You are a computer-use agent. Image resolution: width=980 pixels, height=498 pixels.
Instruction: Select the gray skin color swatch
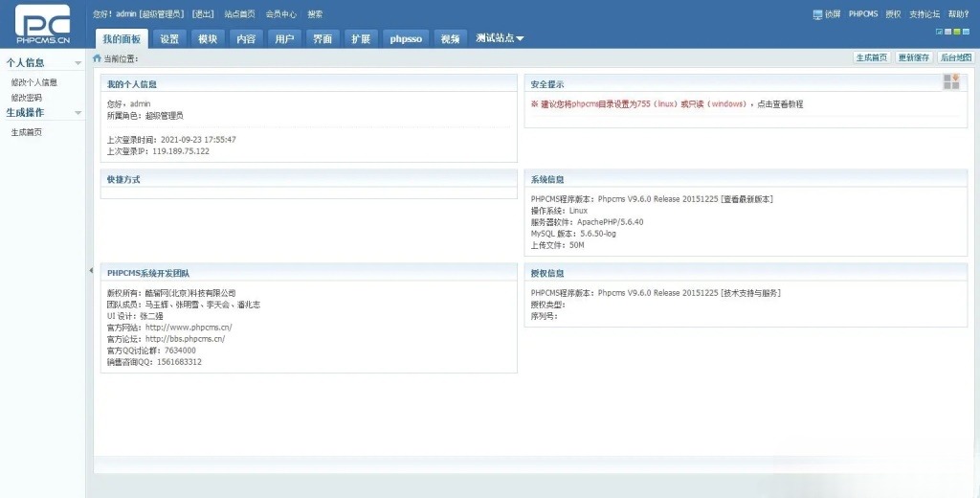tap(948, 32)
